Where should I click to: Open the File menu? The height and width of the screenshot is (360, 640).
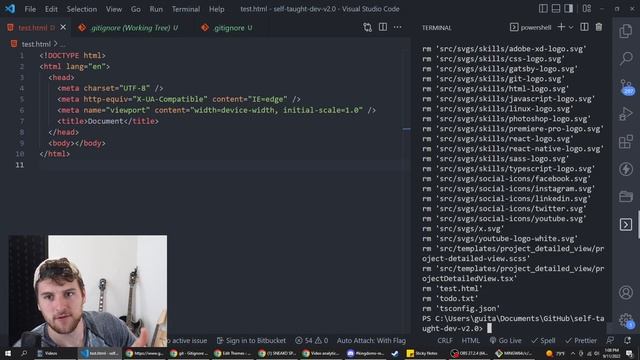pos(30,9)
